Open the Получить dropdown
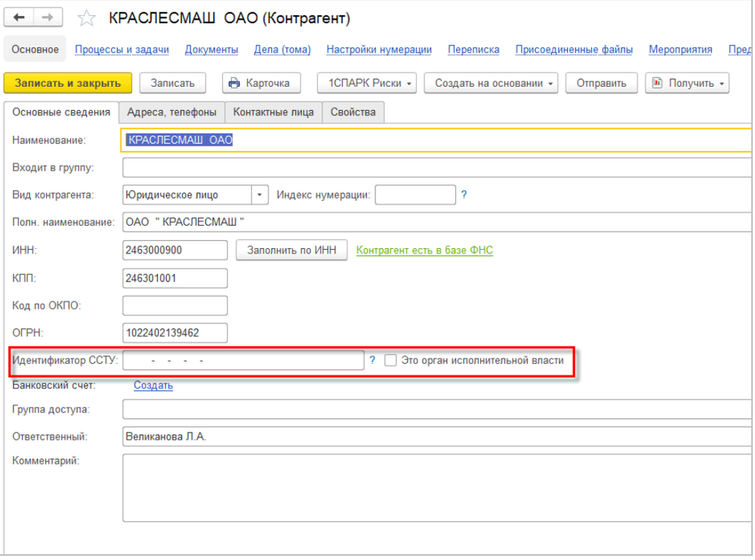 (x=687, y=83)
